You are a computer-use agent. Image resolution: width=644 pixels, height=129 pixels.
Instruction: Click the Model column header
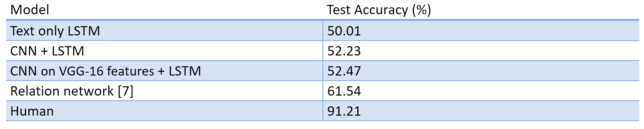pyautogui.click(x=30, y=10)
